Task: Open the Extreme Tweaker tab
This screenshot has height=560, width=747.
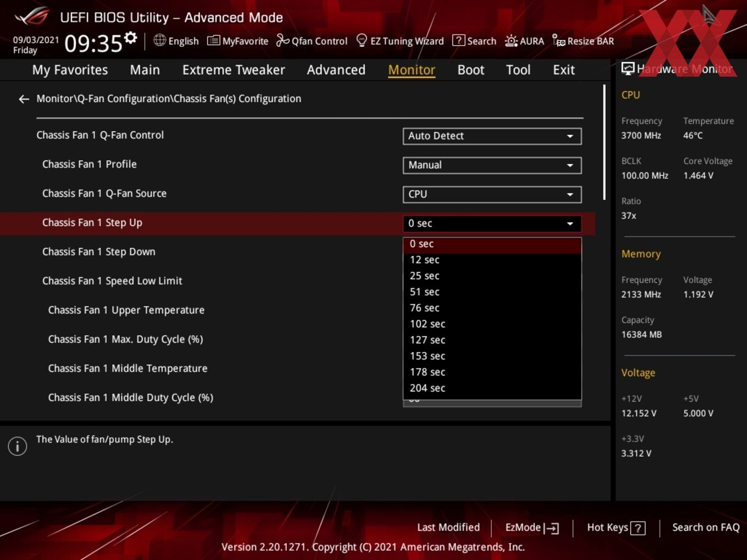Action: tap(233, 70)
